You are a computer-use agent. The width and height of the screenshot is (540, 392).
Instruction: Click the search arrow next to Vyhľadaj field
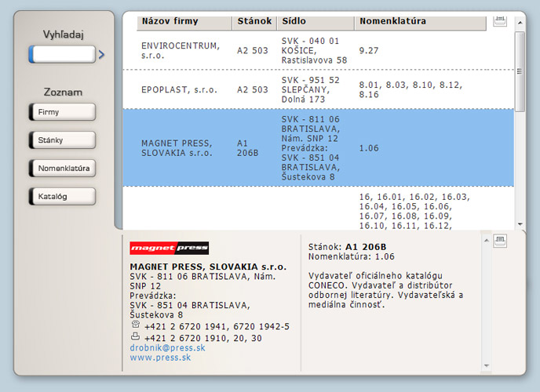coord(101,54)
